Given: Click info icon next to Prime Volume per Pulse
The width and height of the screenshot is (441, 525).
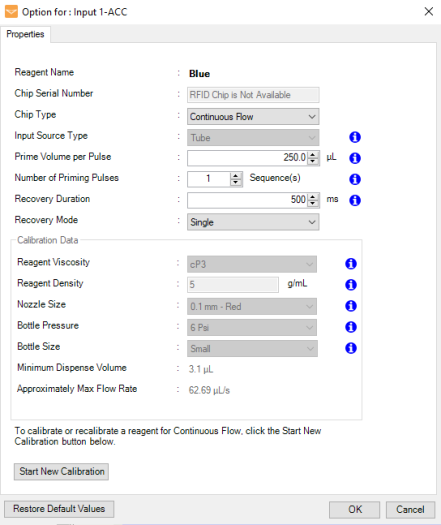Looking at the screenshot, I should click(x=355, y=158).
